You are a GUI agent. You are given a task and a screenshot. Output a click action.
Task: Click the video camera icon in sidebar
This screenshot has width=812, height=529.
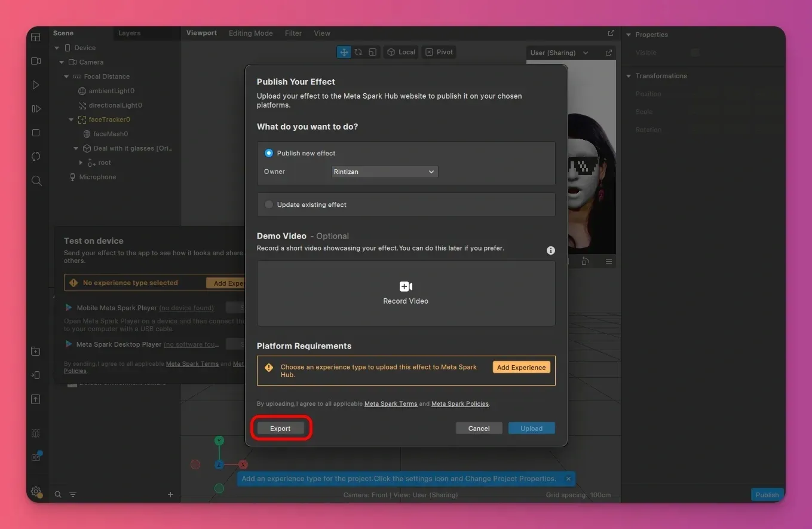click(x=36, y=61)
